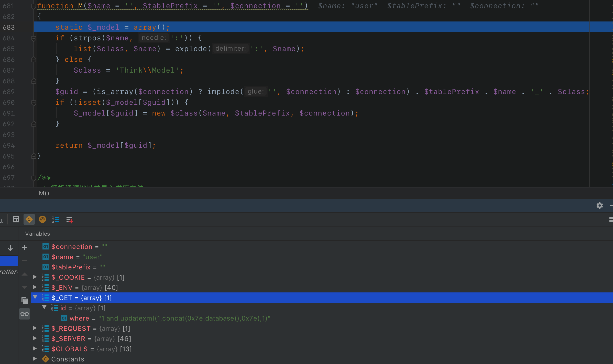
Task: Click the down navigation arrow in variables panel
Action: click(25, 287)
